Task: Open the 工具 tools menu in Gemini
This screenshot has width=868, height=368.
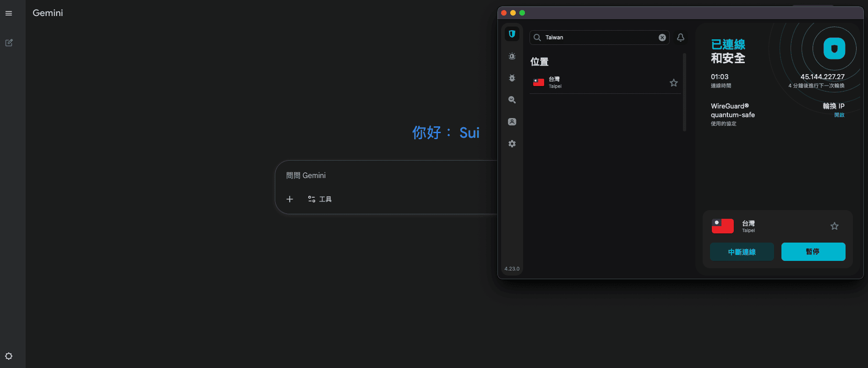Action: point(320,199)
